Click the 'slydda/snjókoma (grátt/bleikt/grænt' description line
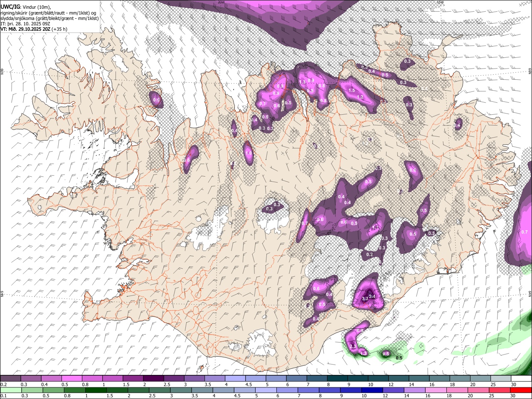The image size is (532, 399). (x=49, y=18)
